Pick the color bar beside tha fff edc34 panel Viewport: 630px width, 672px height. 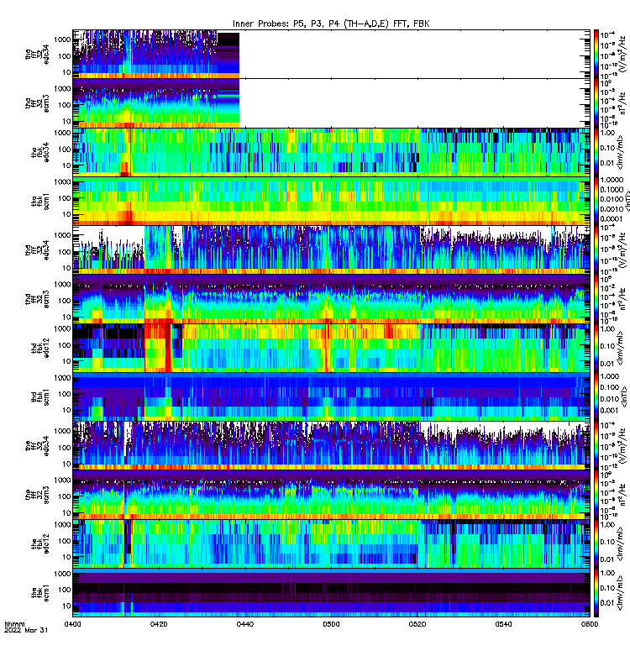pos(596,55)
